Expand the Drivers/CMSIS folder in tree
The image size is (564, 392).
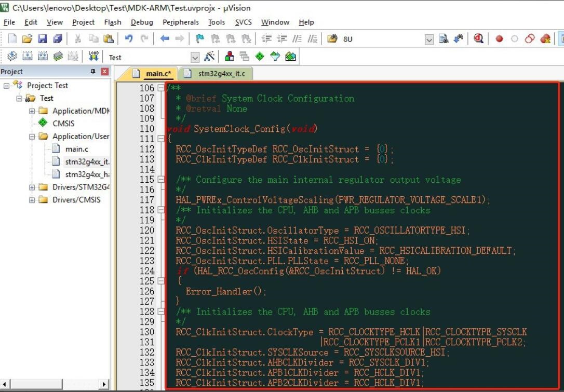click(x=32, y=200)
